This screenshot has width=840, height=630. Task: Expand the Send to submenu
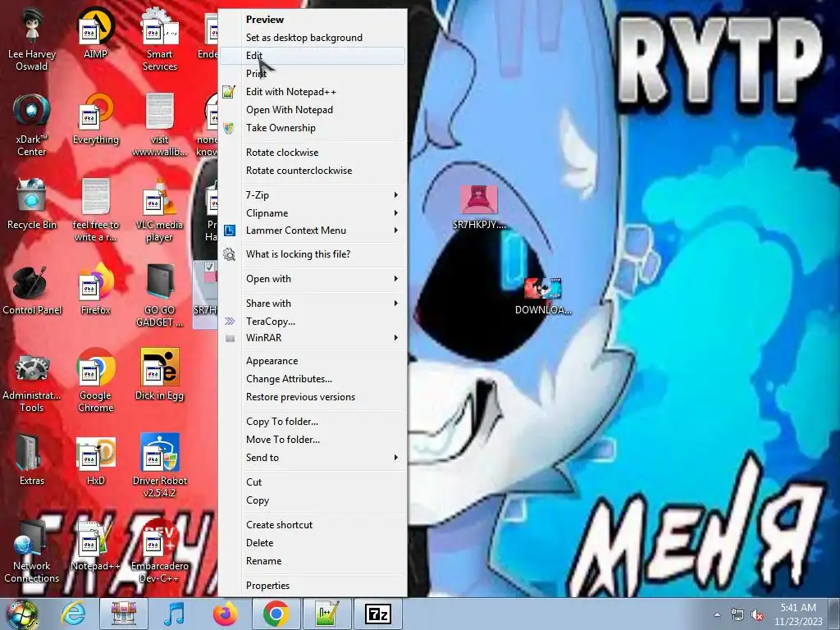(313, 458)
